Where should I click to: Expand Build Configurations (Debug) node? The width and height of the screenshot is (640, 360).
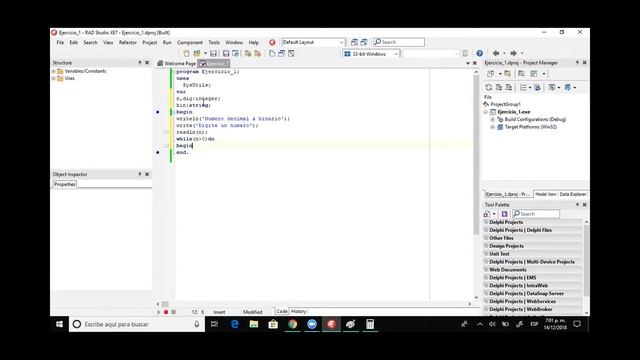(493, 120)
